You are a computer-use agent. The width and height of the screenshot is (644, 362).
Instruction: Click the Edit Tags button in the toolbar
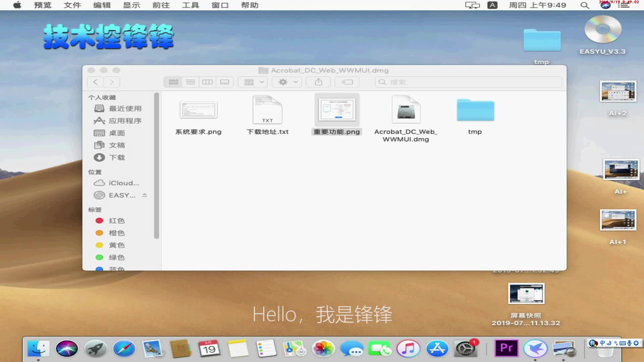pos(347,82)
